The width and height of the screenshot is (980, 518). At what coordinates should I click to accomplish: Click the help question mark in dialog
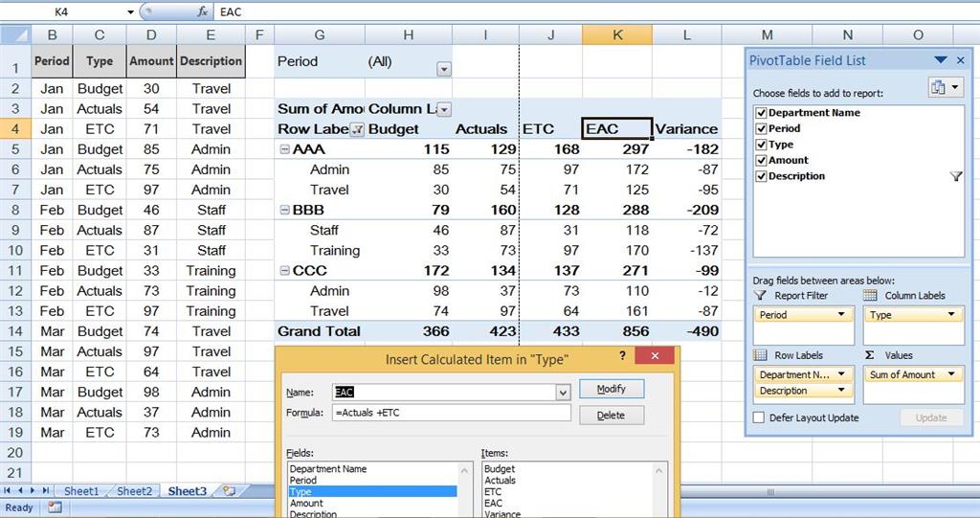coord(622,356)
